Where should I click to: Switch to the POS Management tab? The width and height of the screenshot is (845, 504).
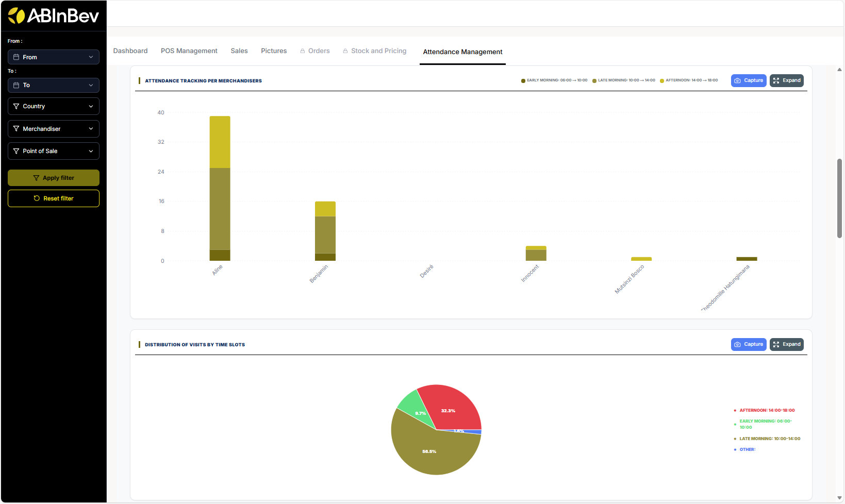[189, 51]
